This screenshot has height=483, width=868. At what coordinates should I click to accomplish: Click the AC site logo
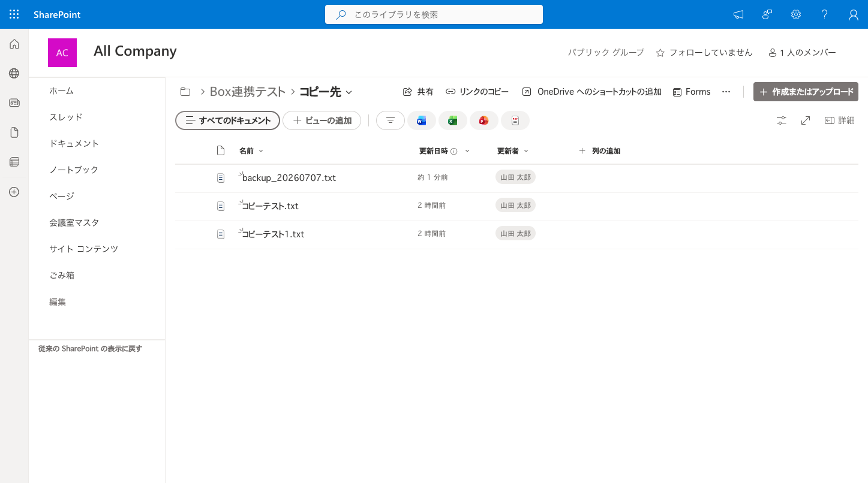pos(62,53)
